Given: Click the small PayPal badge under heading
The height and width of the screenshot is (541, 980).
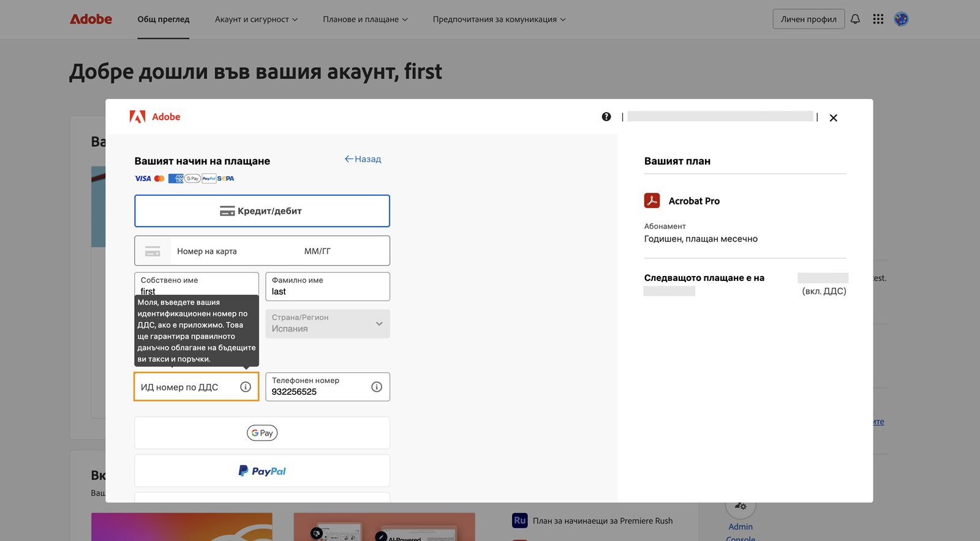Looking at the screenshot, I should click(x=209, y=179).
